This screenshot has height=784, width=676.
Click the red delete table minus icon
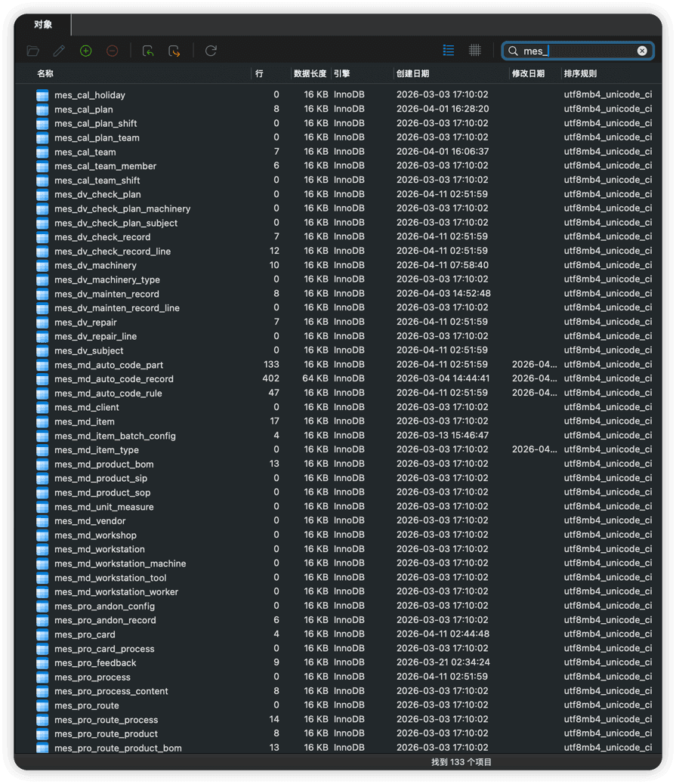coord(113,51)
